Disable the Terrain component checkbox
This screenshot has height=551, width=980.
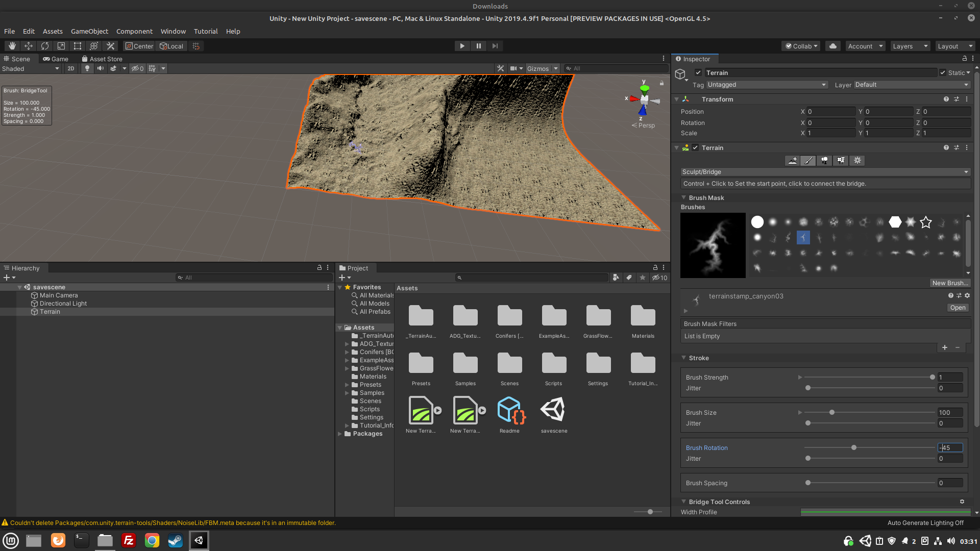pyautogui.click(x=695, y=148)
